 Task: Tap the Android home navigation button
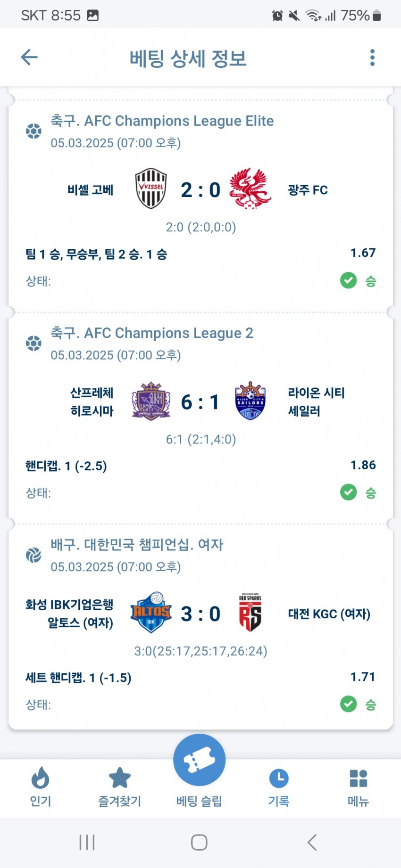(199, 843)
